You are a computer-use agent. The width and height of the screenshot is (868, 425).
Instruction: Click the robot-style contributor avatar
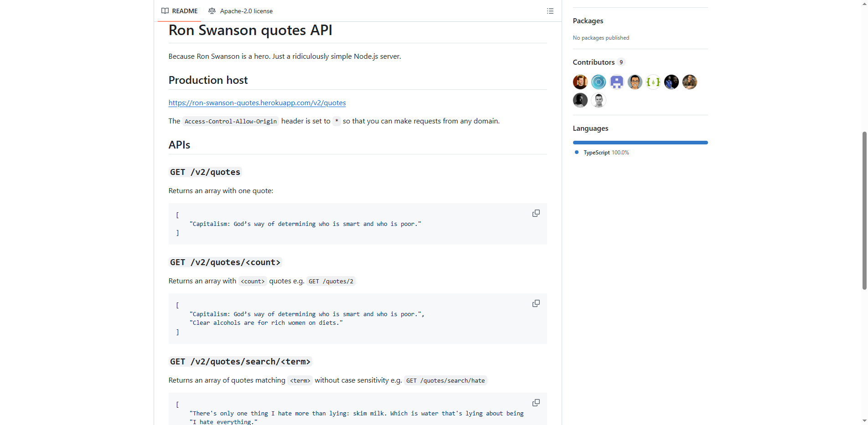616,82
